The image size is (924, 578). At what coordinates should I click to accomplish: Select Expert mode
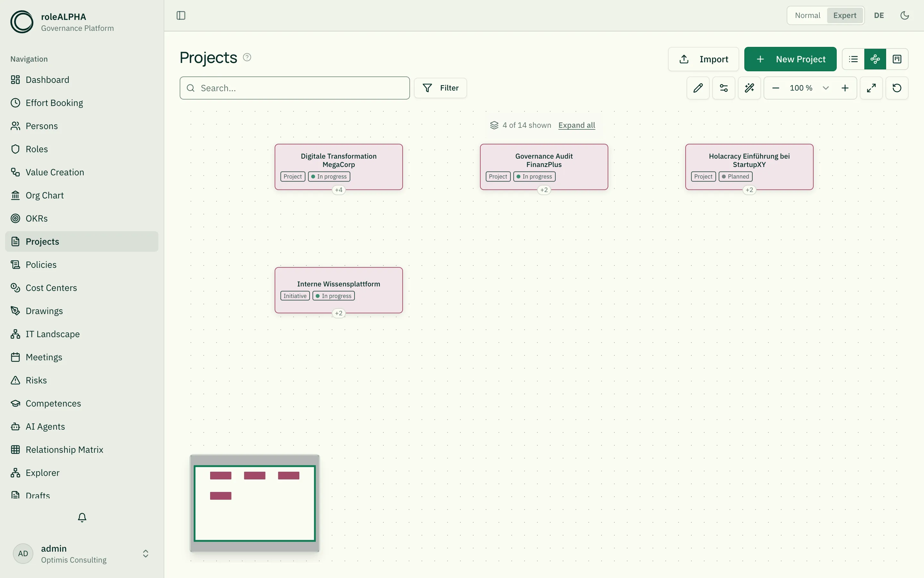tap(844, 15)
